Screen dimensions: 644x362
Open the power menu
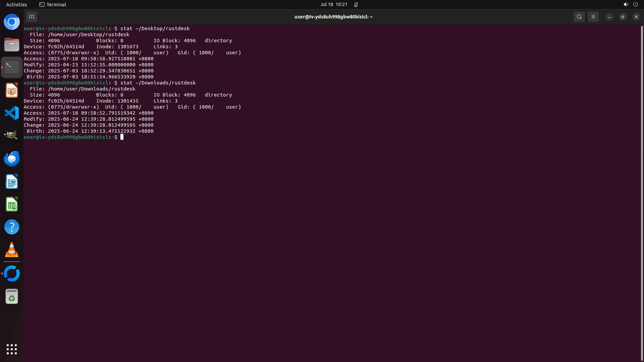click(635, 5)
